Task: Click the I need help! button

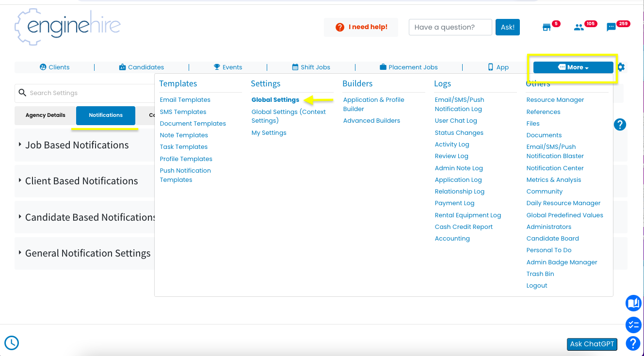Action: [x=361, y=27]
